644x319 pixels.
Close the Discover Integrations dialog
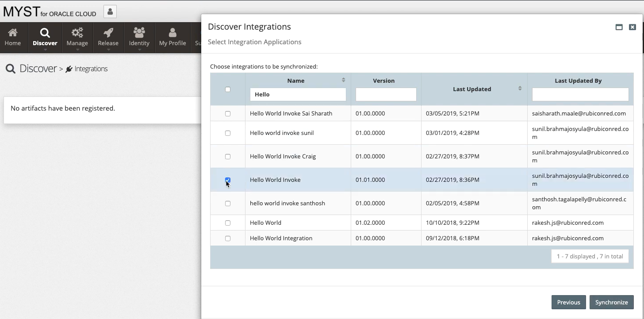tap(632, 27)
